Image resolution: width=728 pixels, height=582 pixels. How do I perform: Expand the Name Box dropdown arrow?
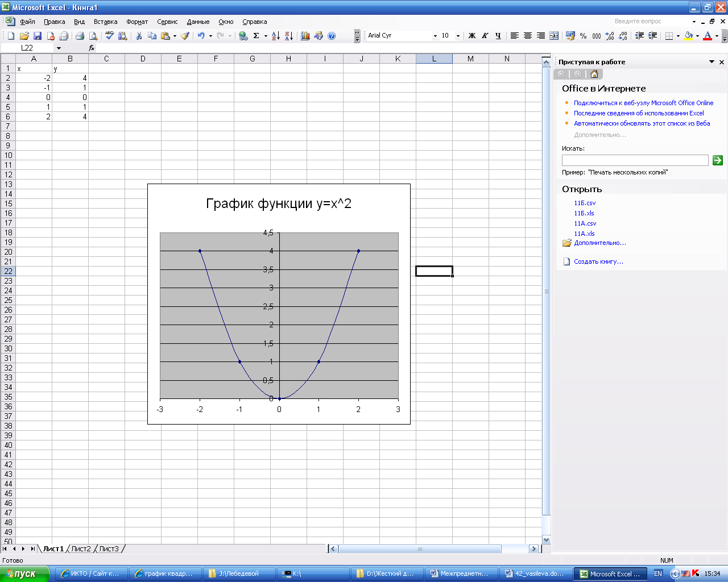pyautogui.click(x=59, y=48)
